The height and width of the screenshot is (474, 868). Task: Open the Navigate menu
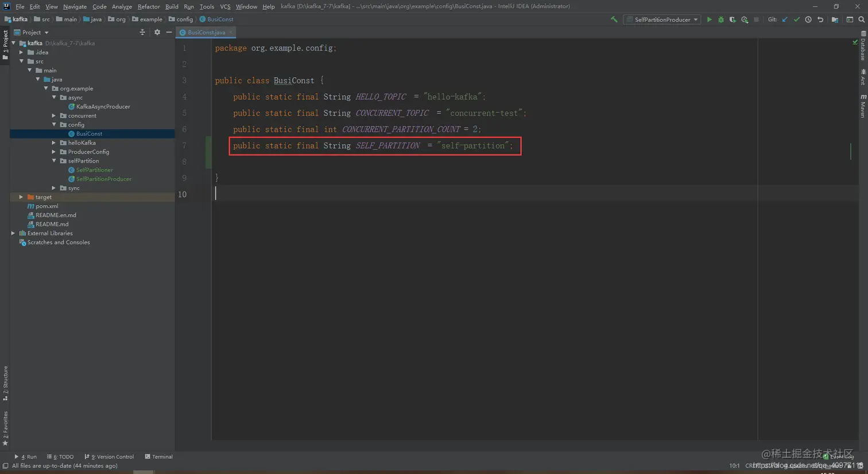(75, 6)
